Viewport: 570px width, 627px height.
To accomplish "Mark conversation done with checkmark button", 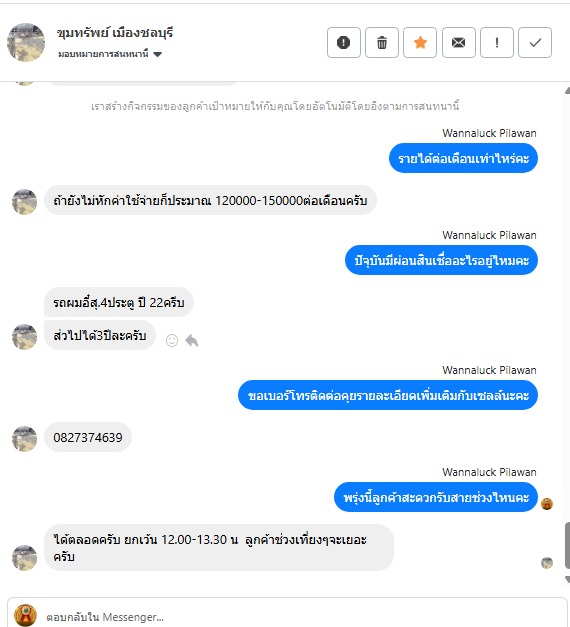I will coord(535,42).
